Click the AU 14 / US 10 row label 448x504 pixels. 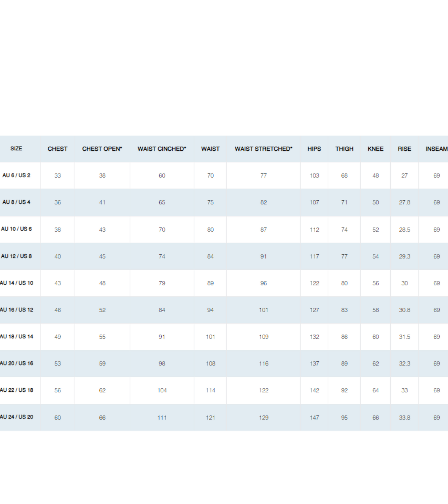click(16, 283)
